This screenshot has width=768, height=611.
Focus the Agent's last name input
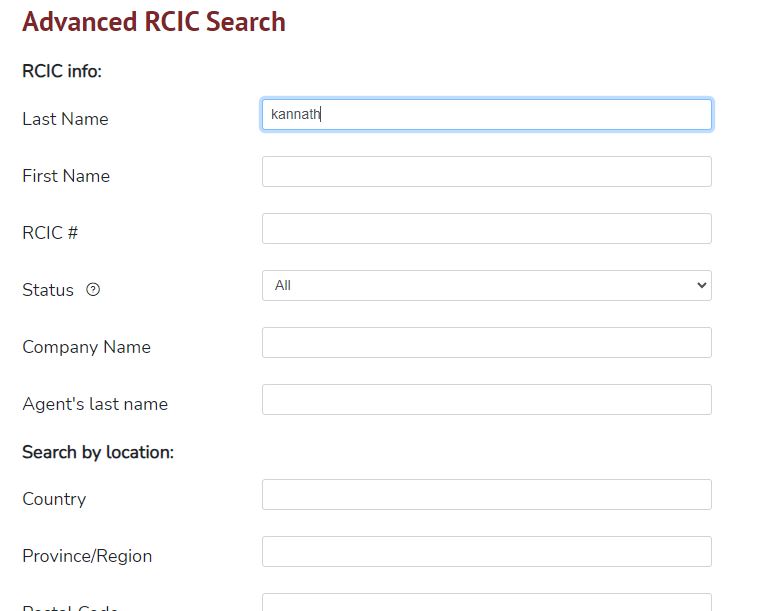pyautogui.click(x=486, y=400)
